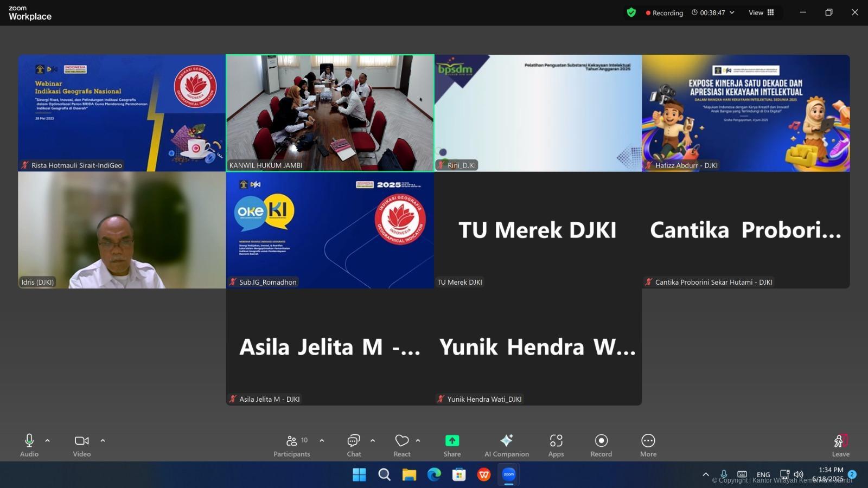The image size is (868, 488).
Task: Open the Participants panel
Action: (x=292, y=445)
